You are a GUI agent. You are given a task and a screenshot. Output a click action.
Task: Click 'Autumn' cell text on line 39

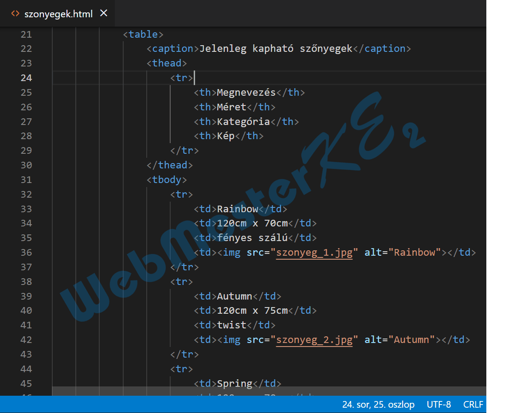235,296
